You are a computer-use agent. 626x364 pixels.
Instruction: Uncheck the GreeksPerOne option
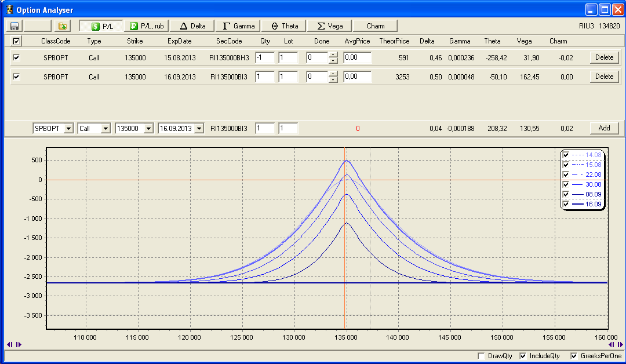tap(574, 356)
